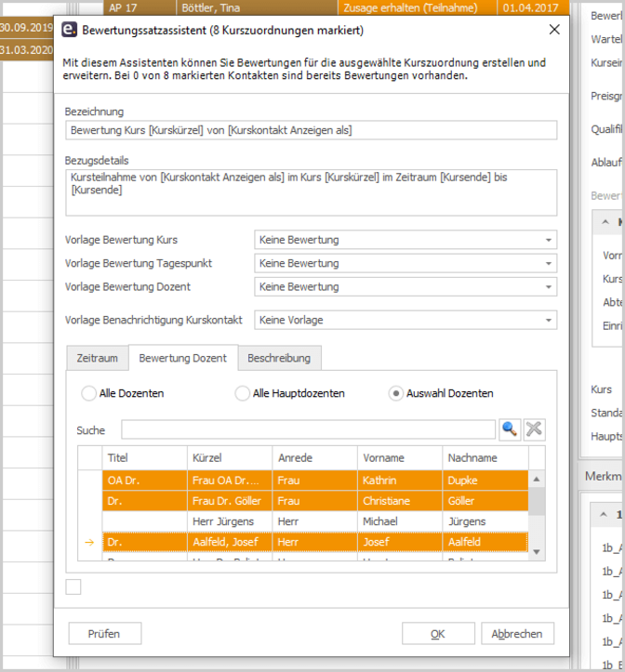Switch to the Zeitraum tab
The width and height of the screenshot is (625, 672).
coord(98,358)
